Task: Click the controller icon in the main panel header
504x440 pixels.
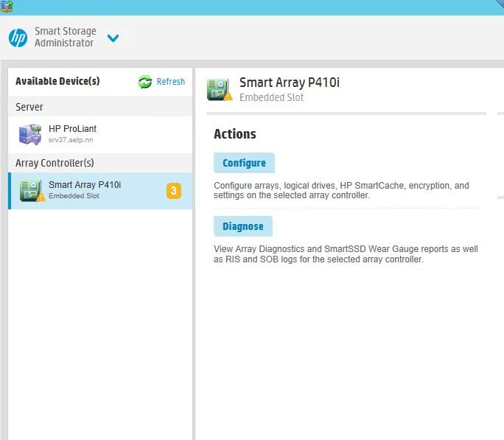Action: (x=220, y=90)
